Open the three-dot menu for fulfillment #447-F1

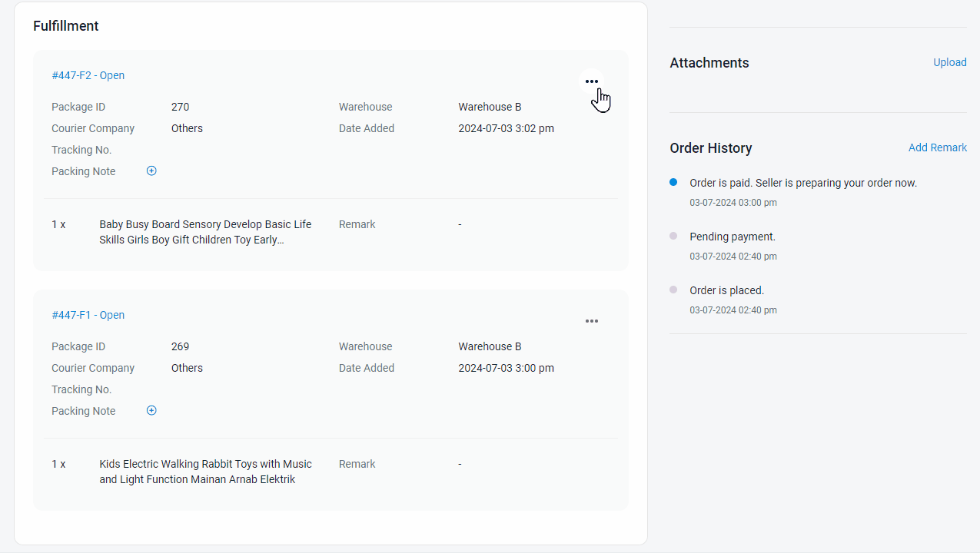(x=591, y=321)
